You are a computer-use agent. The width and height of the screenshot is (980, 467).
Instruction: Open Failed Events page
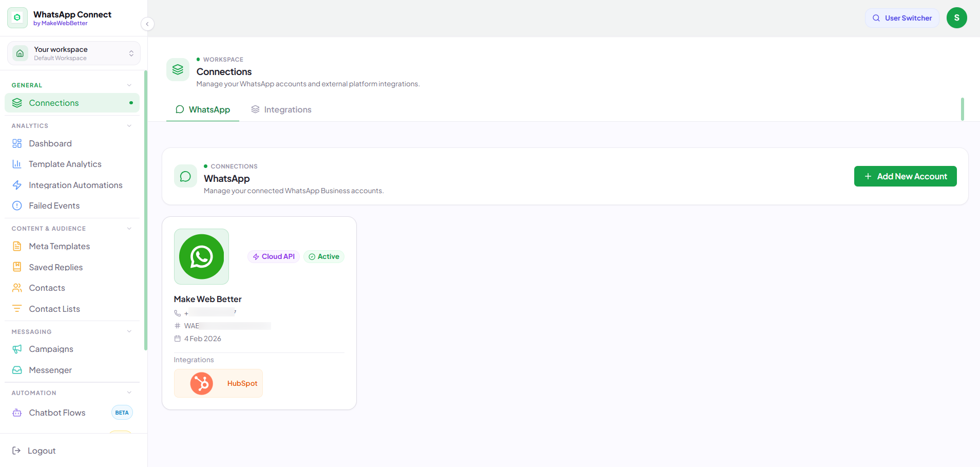point(72,206)
